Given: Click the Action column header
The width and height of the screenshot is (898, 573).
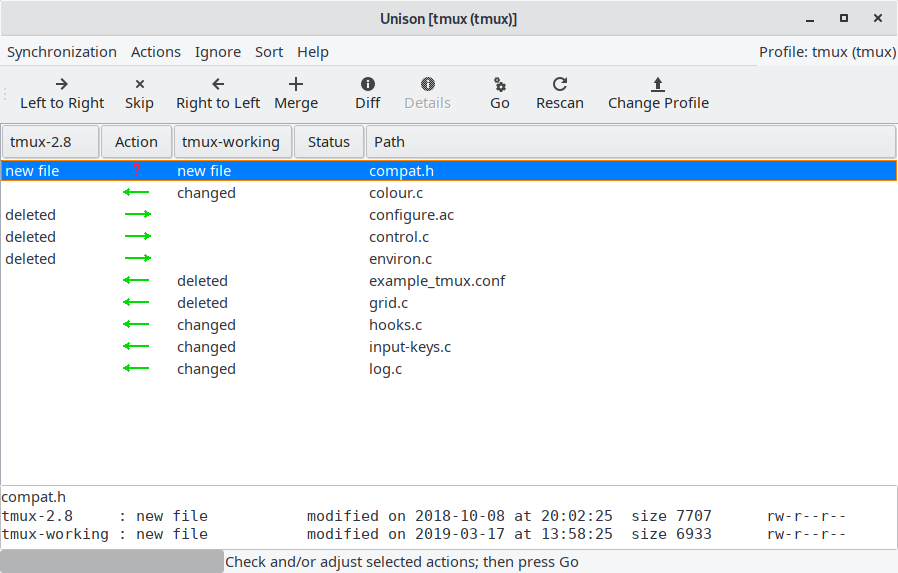Looking at the screenshot, I should click(x=136, y=142).
